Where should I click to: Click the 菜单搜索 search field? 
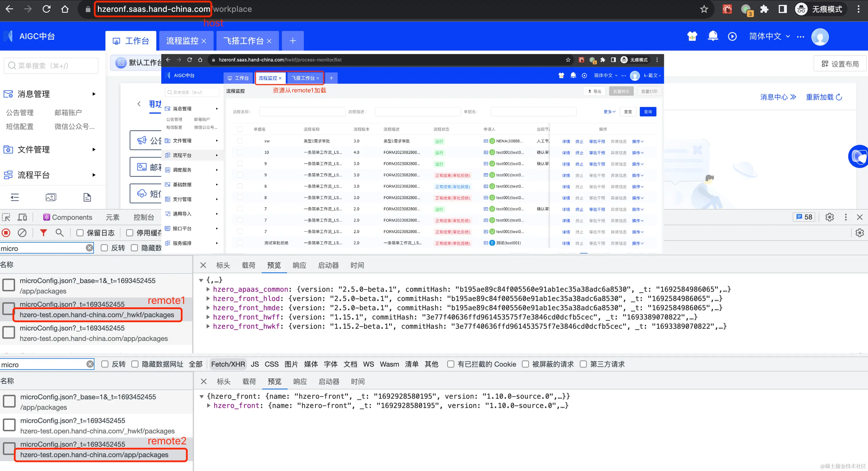tap(51, 66)
